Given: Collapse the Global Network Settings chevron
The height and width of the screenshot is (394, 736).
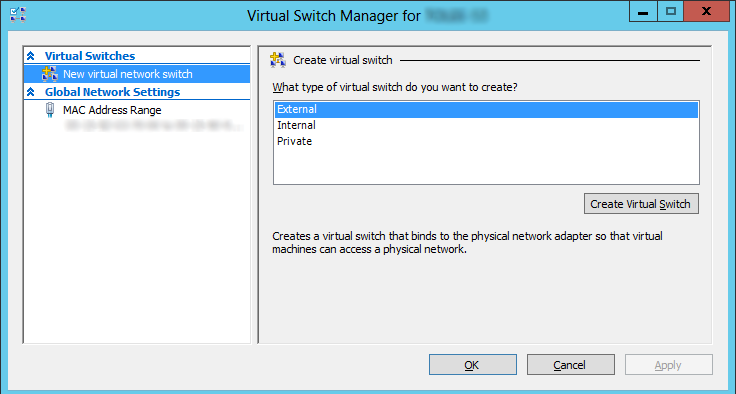Looking at the screenshot, I should point(31,92).
